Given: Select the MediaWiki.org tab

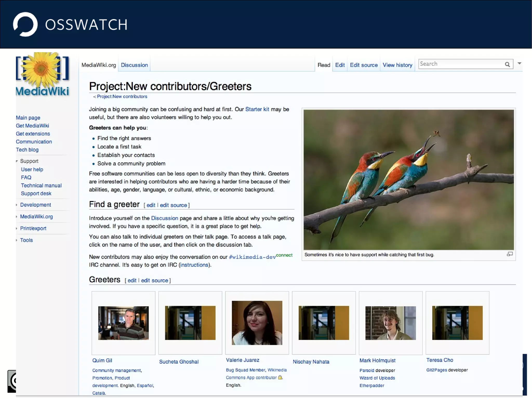Looking at the screenshot, I should (x=99, y=65).
